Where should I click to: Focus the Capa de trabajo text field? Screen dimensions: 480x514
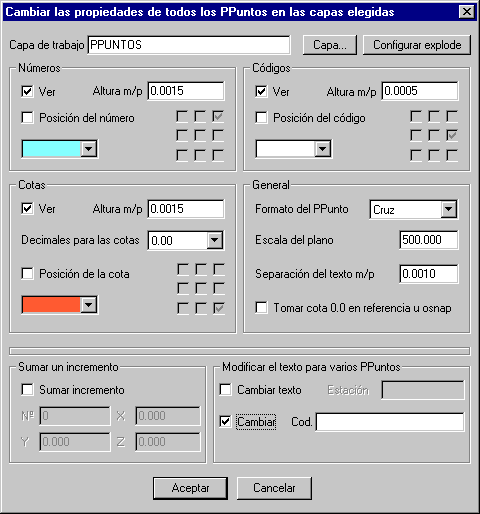(x=189, y=45)
